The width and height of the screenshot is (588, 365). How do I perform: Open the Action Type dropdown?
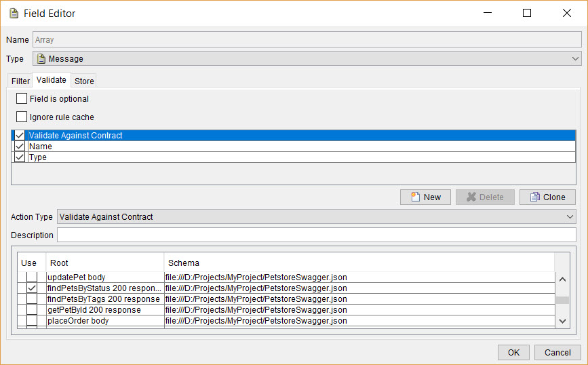point(317,217)
